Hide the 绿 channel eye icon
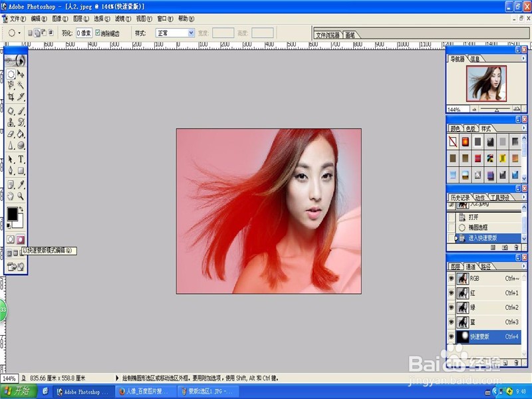Image resolution: width=532 pixels, height=399 pixels. pos(452,307)
